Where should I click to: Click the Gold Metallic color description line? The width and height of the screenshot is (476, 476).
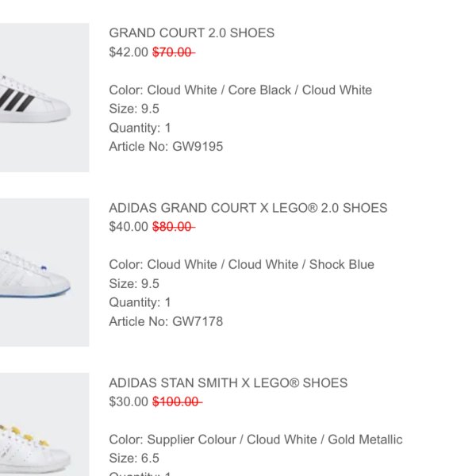pos(256,440)
